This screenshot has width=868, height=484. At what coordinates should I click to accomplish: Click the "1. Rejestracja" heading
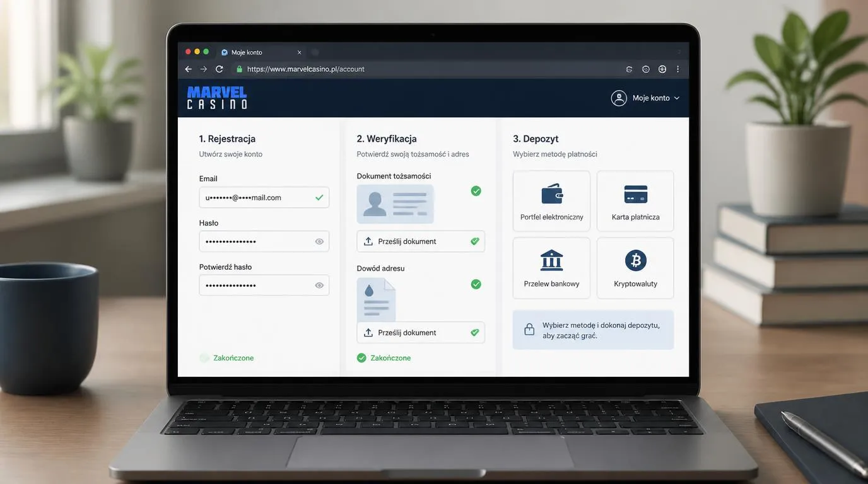[227, 139]
